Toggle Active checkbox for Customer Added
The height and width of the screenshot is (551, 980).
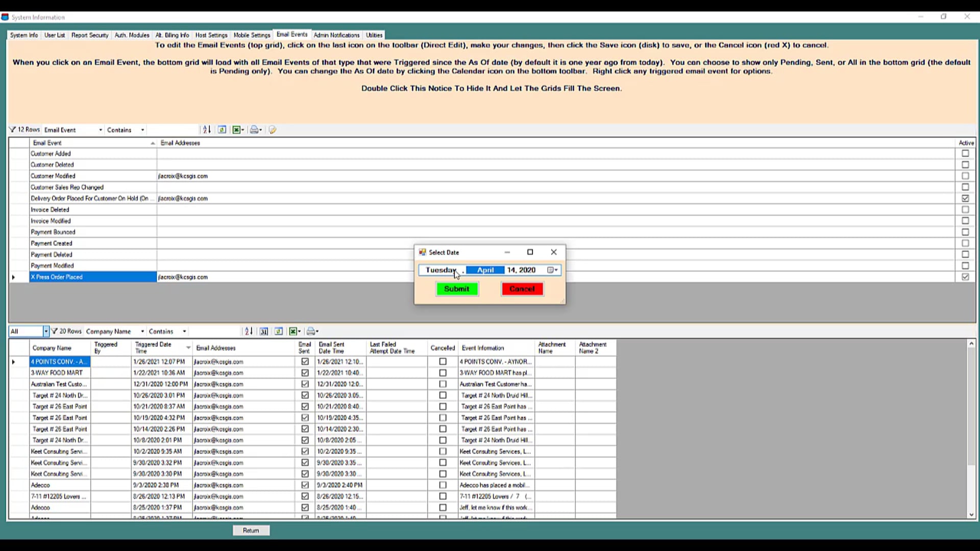(x=965, y=154)
